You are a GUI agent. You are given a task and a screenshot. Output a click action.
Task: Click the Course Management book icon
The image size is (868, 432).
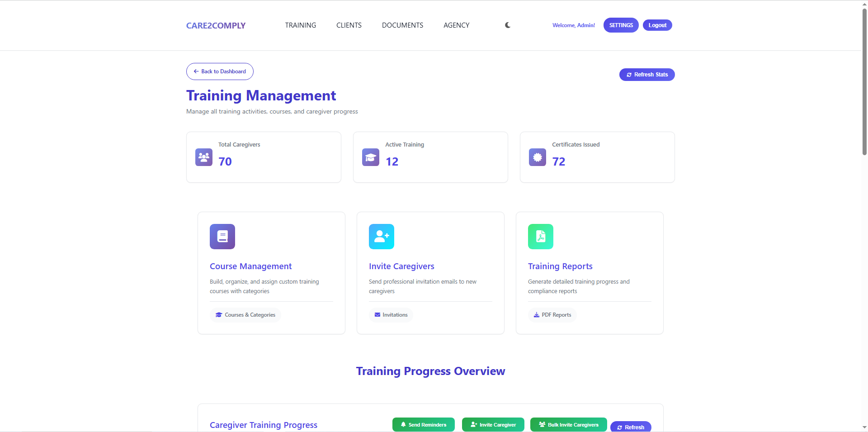point(222,236)
